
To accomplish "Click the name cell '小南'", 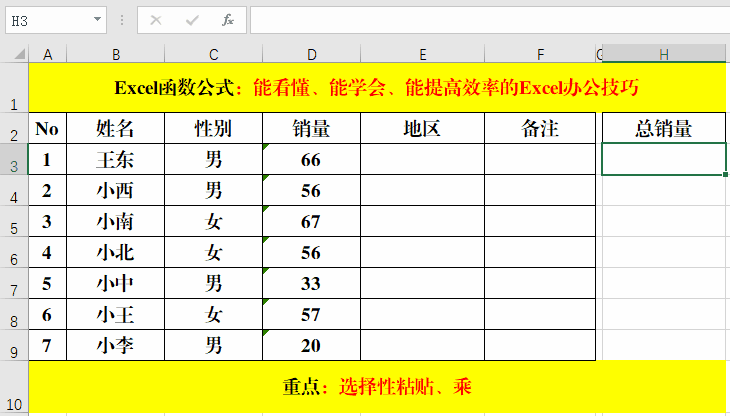I will point(115,221).
